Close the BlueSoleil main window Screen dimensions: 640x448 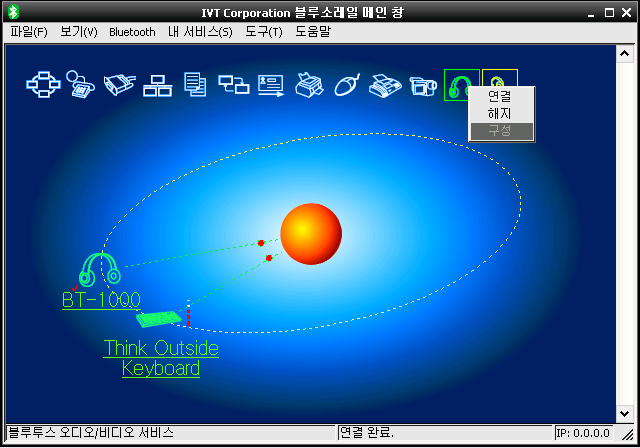tap(627, 13)
